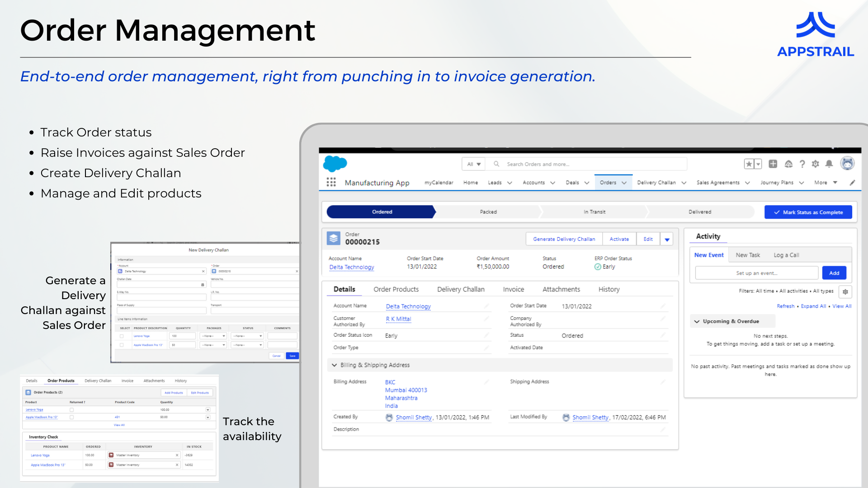The height and width of the screenshot is (488, 868).
Task: Select Lenovo Yoga checkbox in challan dialog
Action: pos(122,336)
